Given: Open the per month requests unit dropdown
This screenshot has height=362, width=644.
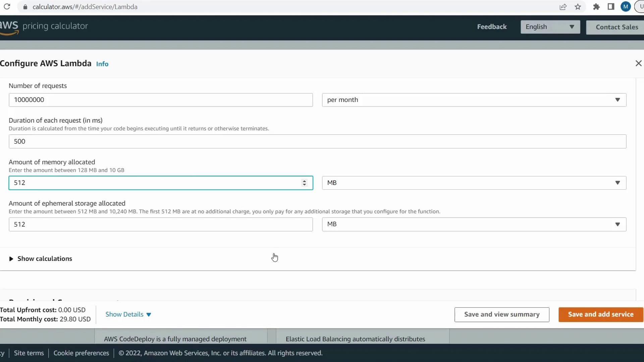Looking at the screenshot, I should click(474, 100).
